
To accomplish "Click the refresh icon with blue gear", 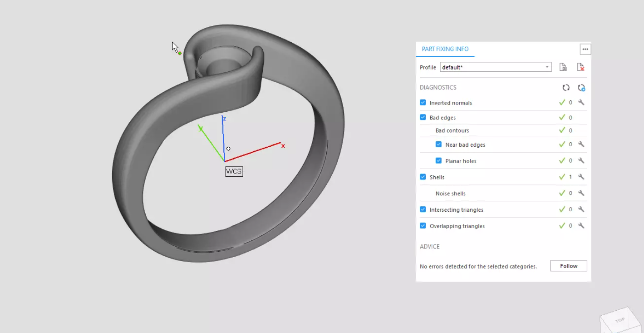I will click(x=581, y=88).
